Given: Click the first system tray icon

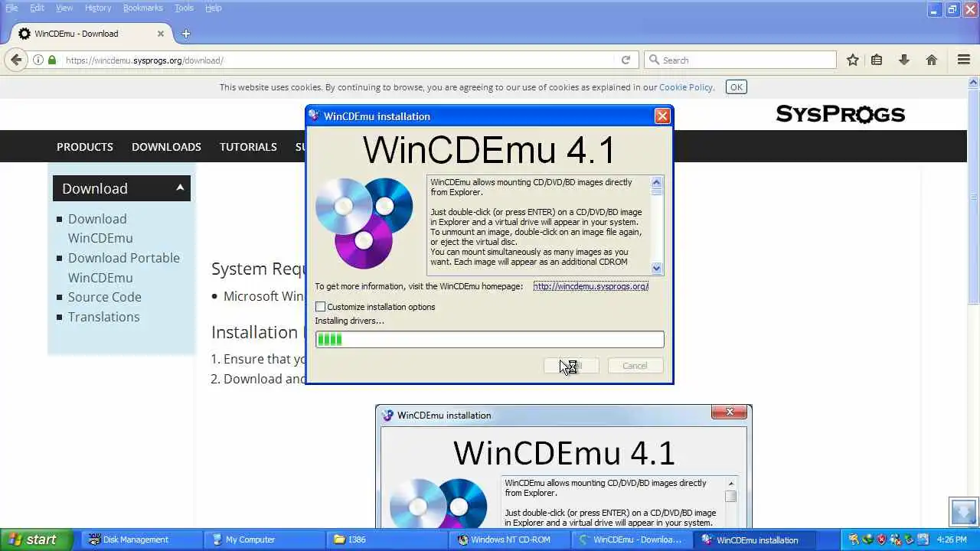Looking at the screenshot, I should (854, 540).
